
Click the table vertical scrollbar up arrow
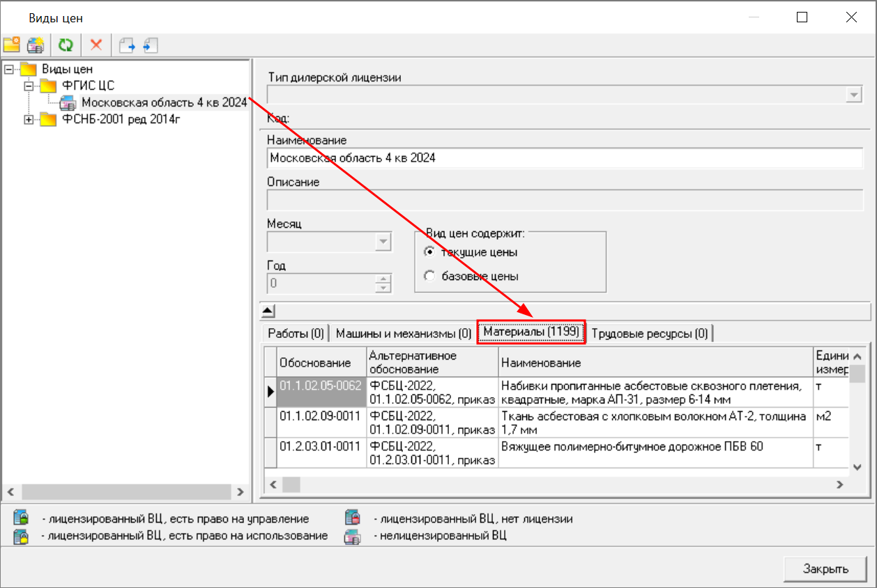coord(857,355)
